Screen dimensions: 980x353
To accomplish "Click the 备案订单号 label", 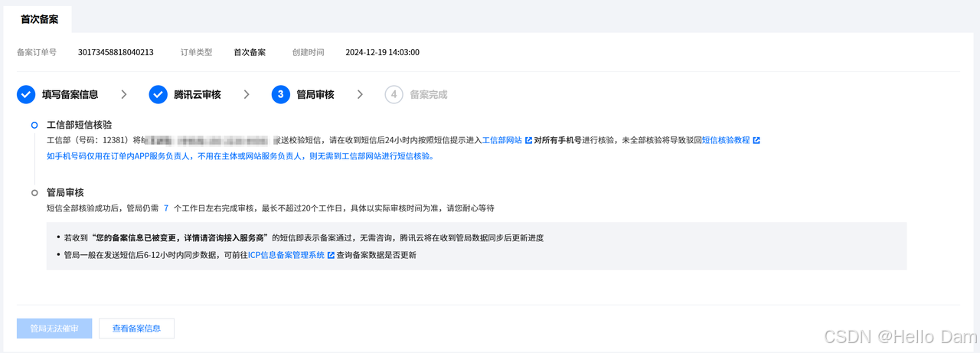I will click(x=37, y=53).
